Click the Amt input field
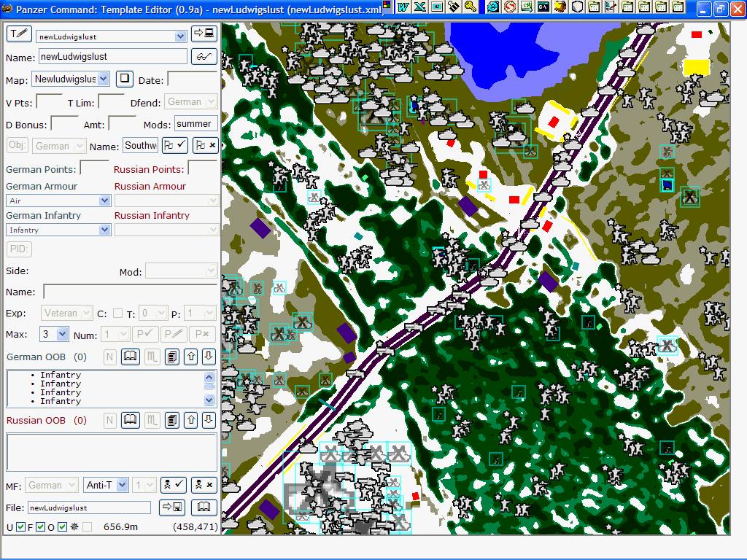The image size is (747, 560). click(x=123, y=124)
